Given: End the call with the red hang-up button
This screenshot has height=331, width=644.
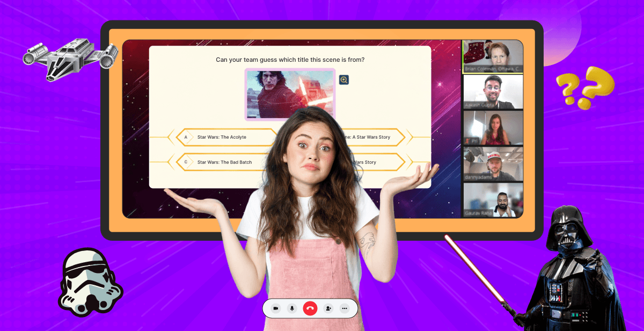Looking at the screenshot, I should pos(310,308).
